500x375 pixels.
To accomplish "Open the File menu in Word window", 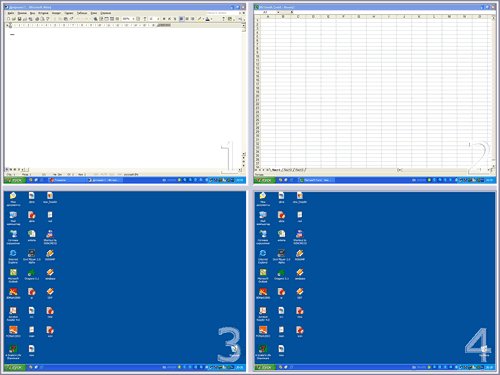I will point(11,13).
